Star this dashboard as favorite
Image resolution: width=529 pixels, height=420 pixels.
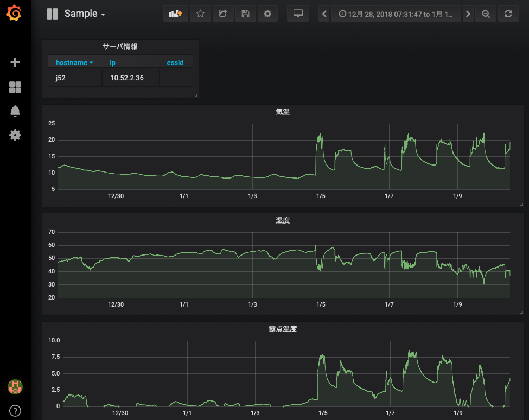click(200, 14)
